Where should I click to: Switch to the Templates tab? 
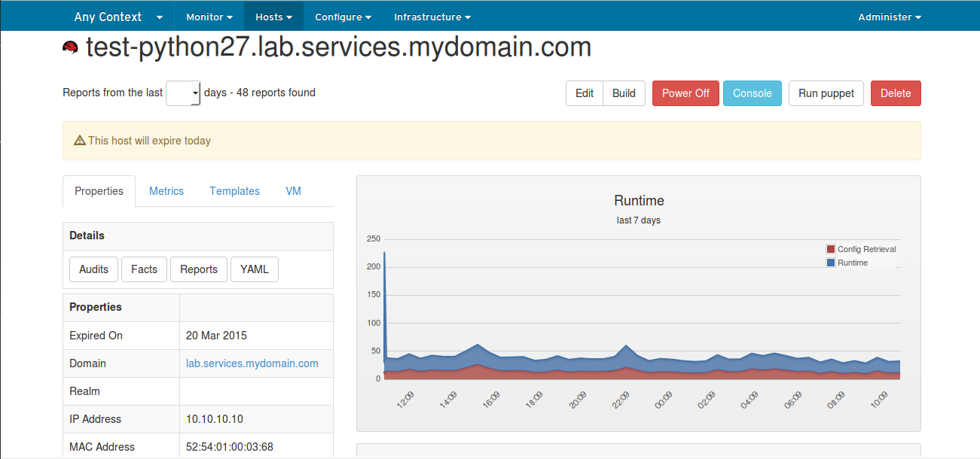pyautogui.click(x=235, y=191)
